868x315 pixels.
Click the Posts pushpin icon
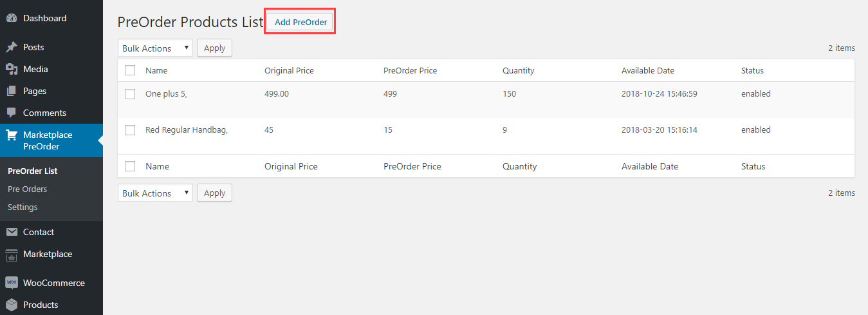[12, 48]
